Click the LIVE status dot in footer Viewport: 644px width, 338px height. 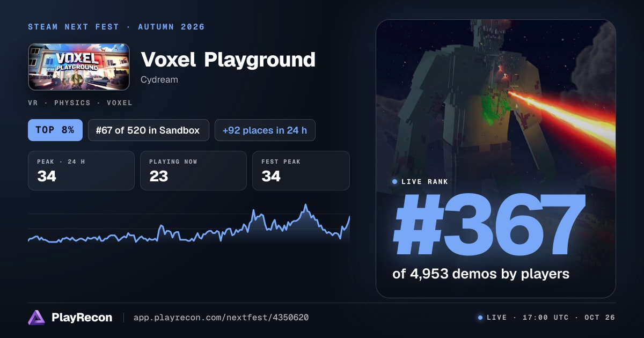(x=480, y=318)
